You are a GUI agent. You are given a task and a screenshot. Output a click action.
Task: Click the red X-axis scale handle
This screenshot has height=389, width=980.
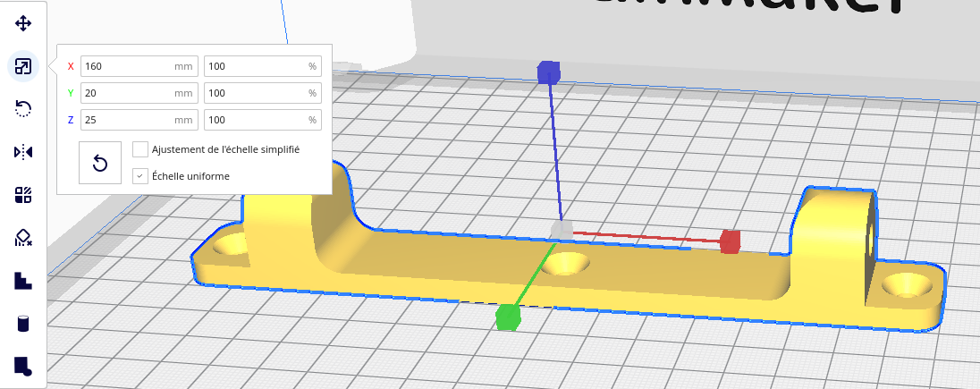730,241
